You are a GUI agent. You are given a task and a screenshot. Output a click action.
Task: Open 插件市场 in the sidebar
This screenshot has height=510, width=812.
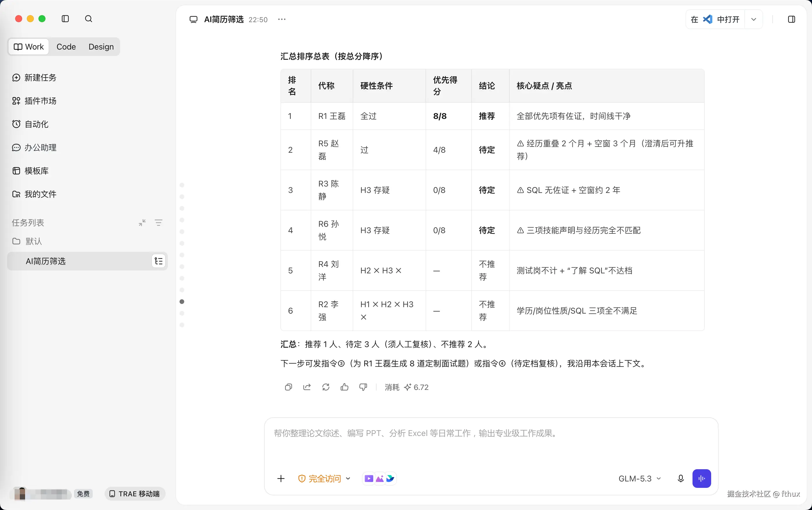tap(34, 101)
